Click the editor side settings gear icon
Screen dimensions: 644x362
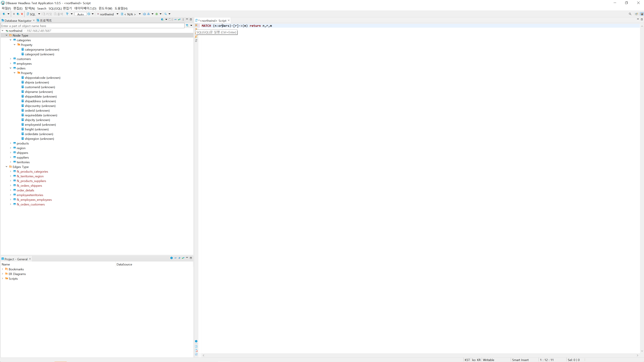pyautogui.click(x=196, y=341)
